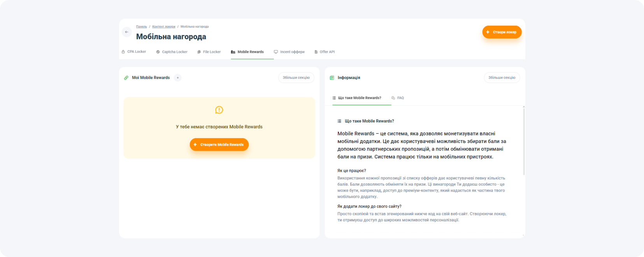Click the Мобільна нагорода breadcrumb text
This screenshot has width=644, height=257.
tap(195, 26)
